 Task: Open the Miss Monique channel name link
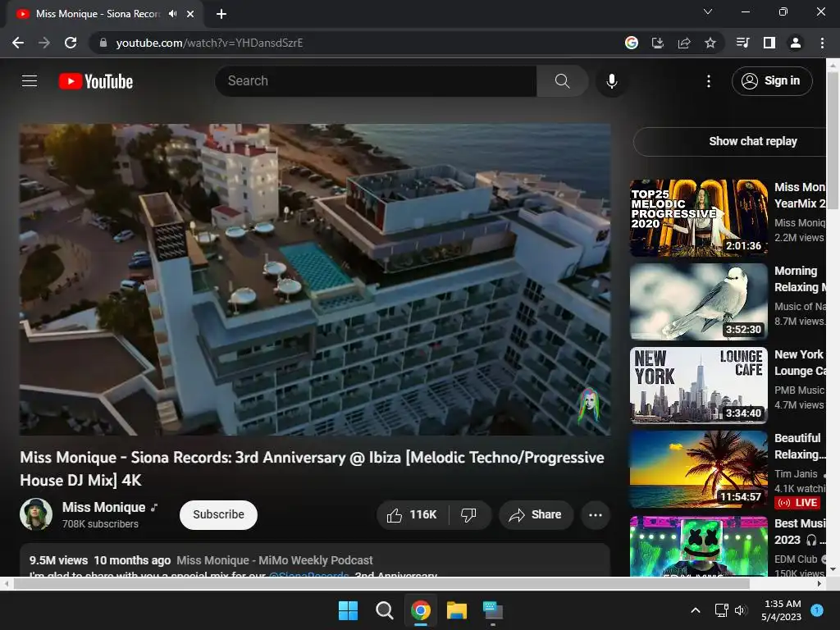click(104, 507)
